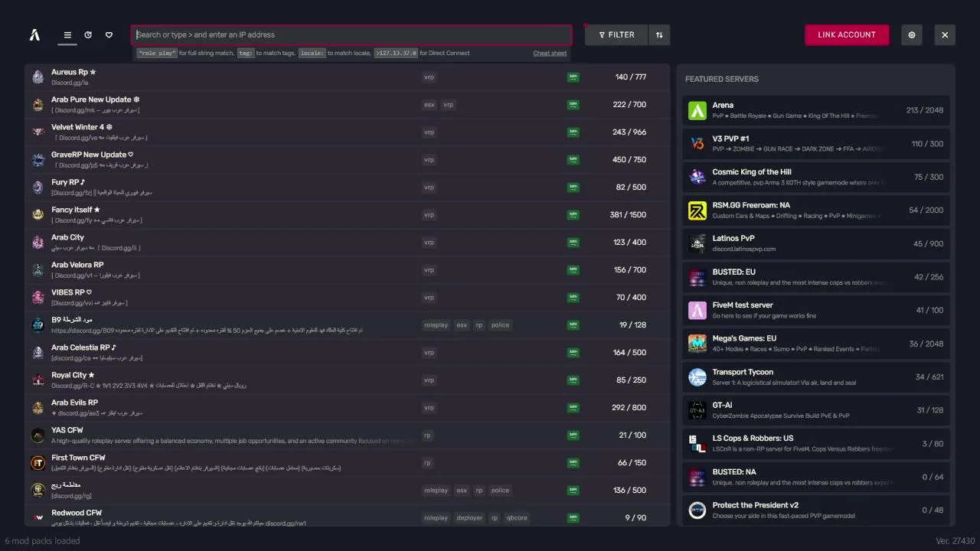Click the deployer tag on Redwood CFW
The image size is (980, 551).
pos(469,518)
